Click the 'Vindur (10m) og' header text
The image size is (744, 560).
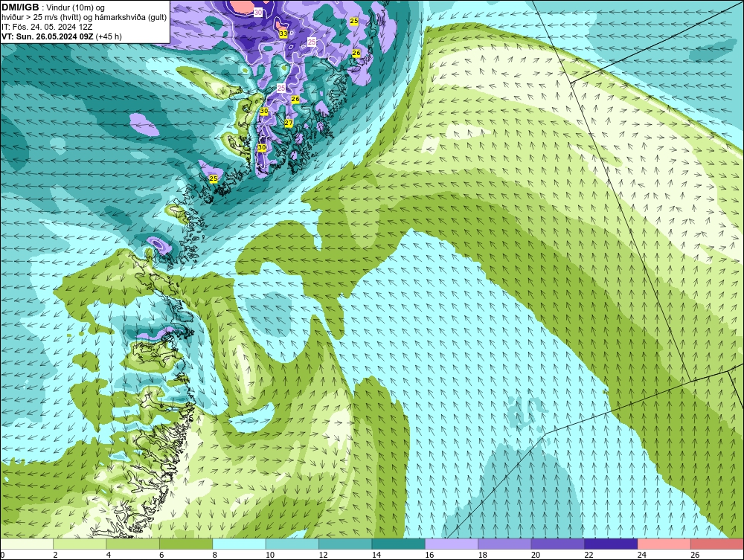[x=77, y=7]
